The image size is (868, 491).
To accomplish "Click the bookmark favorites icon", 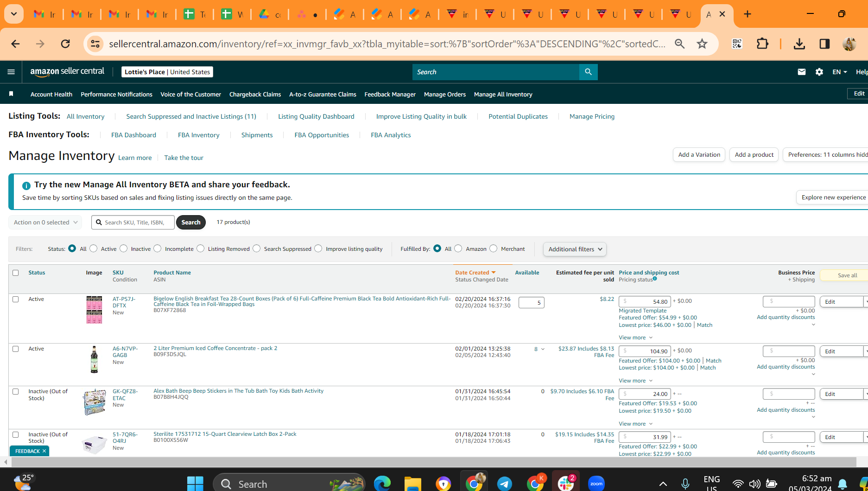I will pyautogui.click(x=11, y=94).
